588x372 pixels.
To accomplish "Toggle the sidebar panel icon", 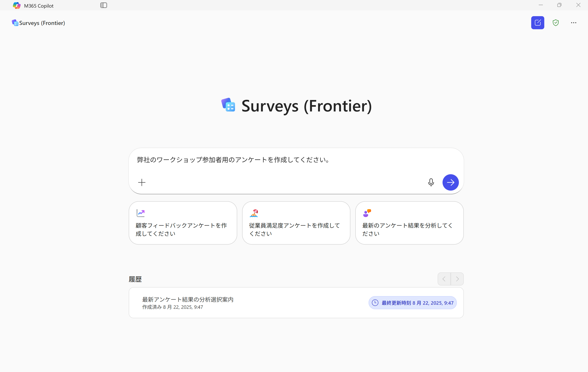I will tap(104, 5).
